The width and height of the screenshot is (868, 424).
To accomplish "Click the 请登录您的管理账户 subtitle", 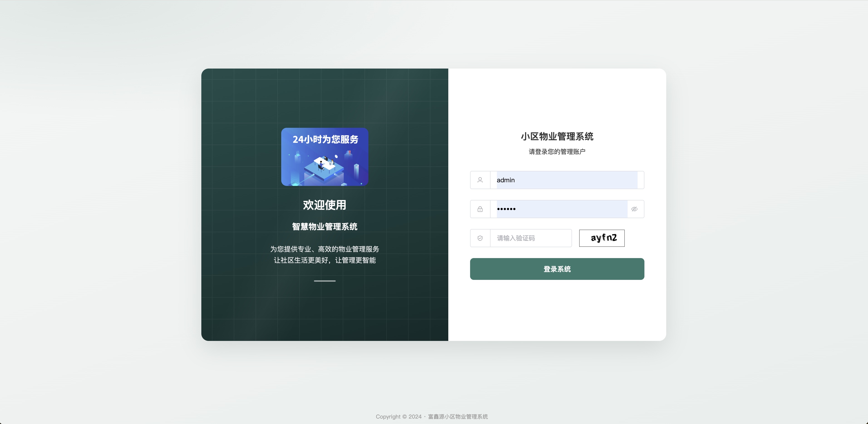I will point(557,152).
